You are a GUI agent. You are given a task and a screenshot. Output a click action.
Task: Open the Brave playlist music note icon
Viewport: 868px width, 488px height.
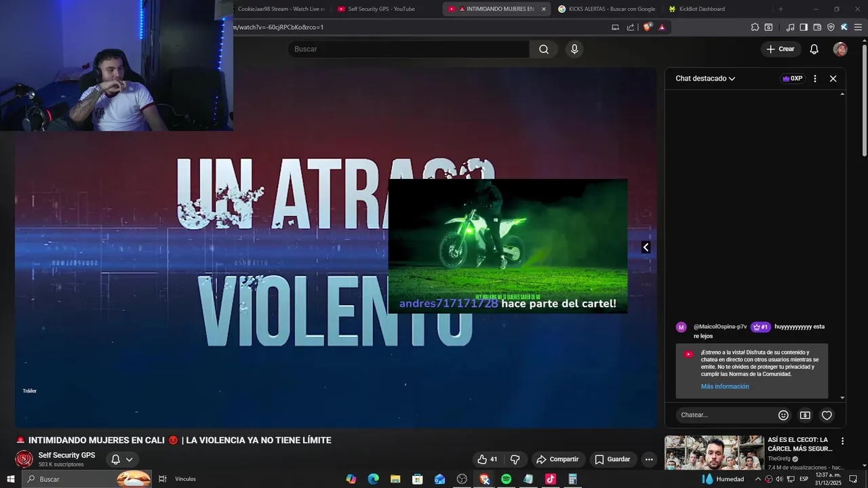click(790, 27)
